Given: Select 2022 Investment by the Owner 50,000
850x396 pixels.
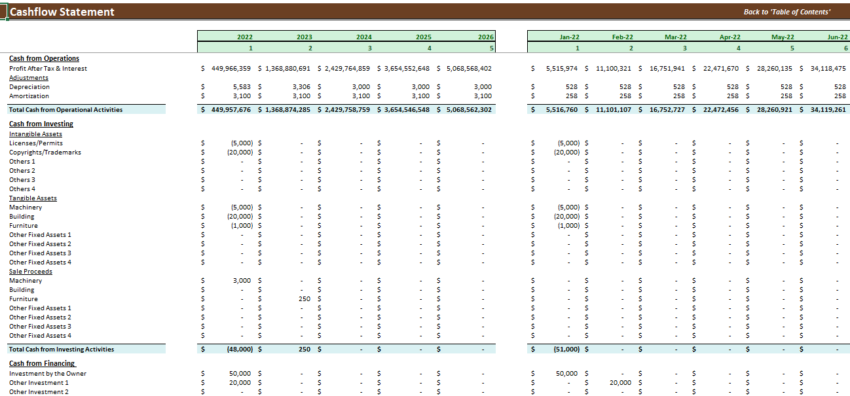Looking at the screenshot, I should (x=241, y=373).
